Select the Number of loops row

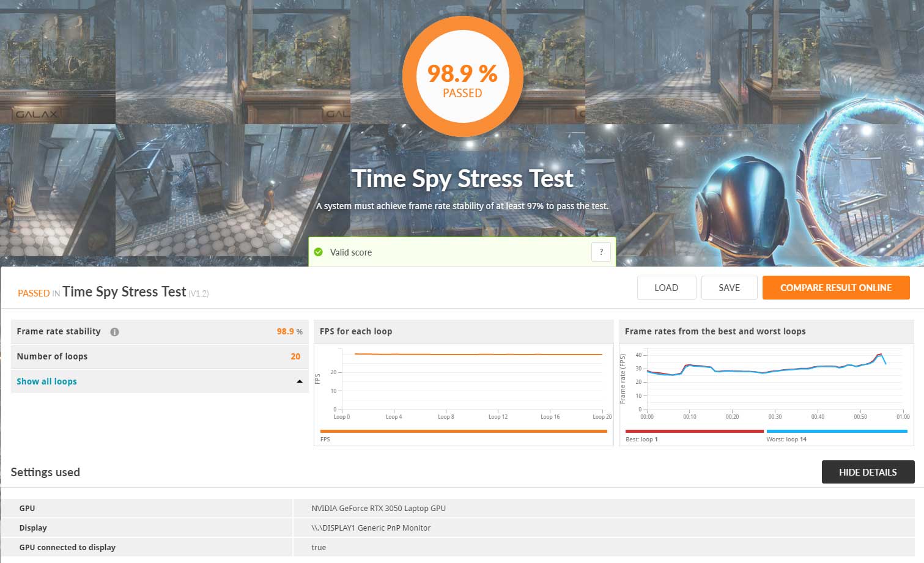(159, 356)
